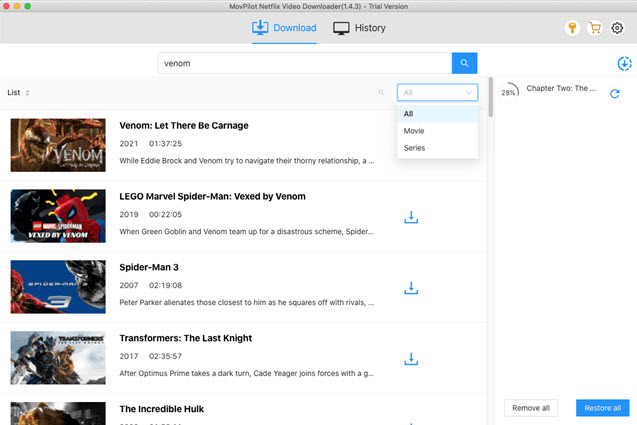Viewport: 637px width, 425px height.
Task: Select the Chapter Two: The ... queue item
Action: click(561, 88)
